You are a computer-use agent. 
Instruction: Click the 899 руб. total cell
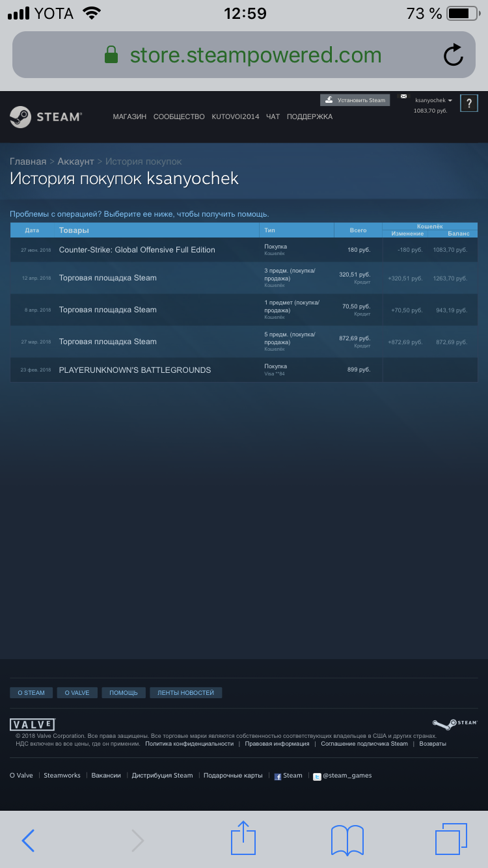tap(359, 370)
